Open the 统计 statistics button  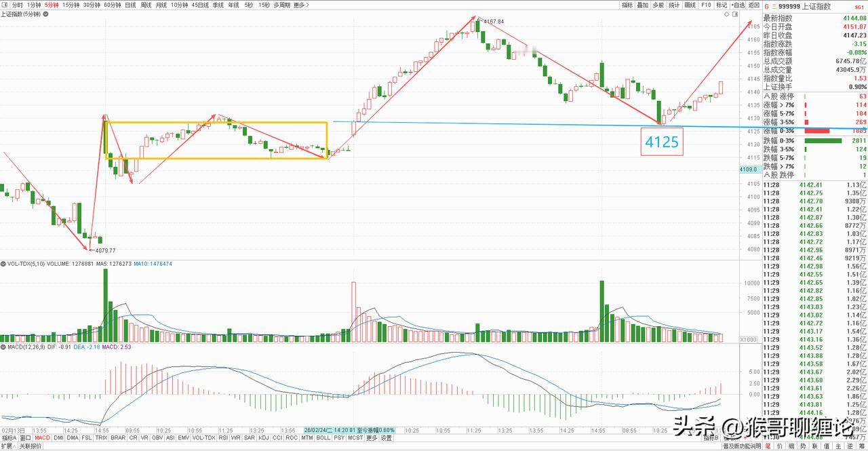(674, 5)
